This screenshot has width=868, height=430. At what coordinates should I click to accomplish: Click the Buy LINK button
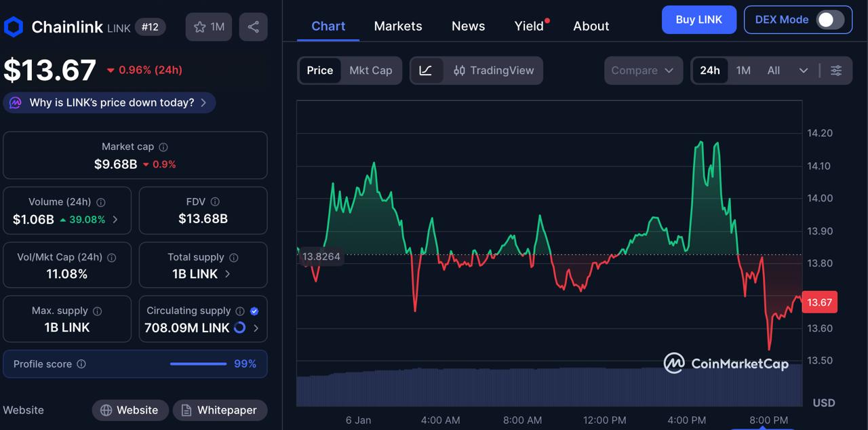(698, 20)
